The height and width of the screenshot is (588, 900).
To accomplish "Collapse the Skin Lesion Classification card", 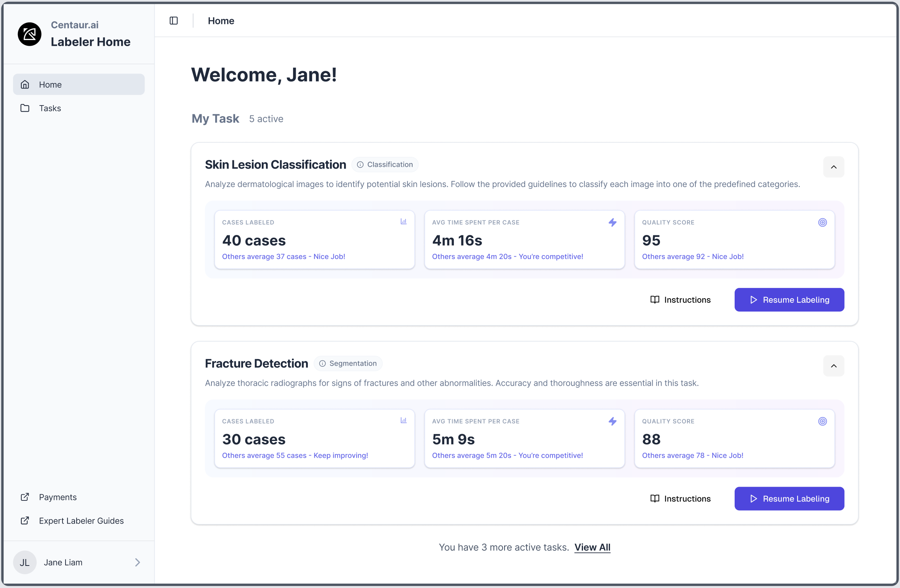I will [833, 167].
